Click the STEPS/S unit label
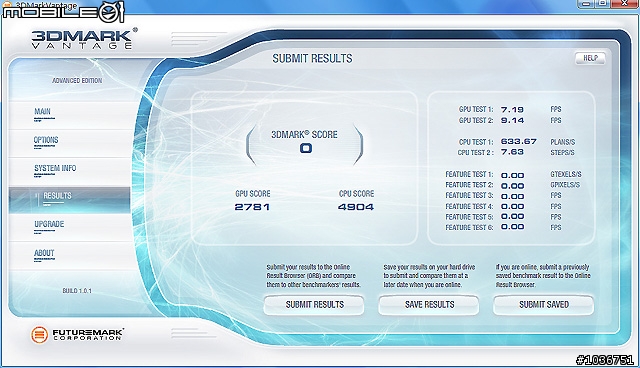The image size is (640, 368). click(562, 153)
